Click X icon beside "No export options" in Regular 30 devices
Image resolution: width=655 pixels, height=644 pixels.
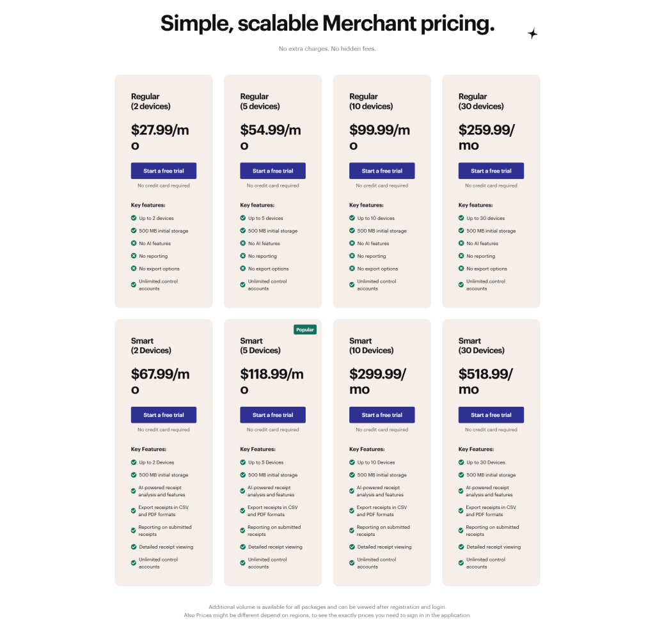click(x=461, y=269)
